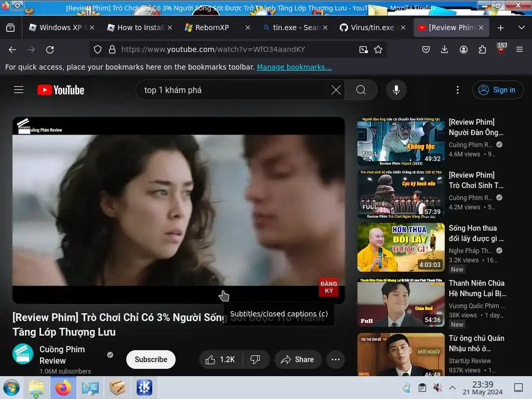Open a new tab with the plus button

point(500,28)
